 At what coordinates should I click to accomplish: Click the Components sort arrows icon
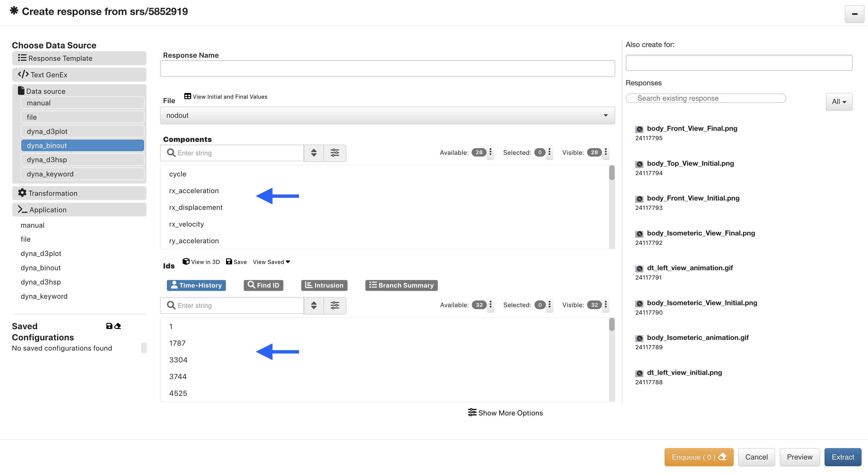click(x=314, y=153)
